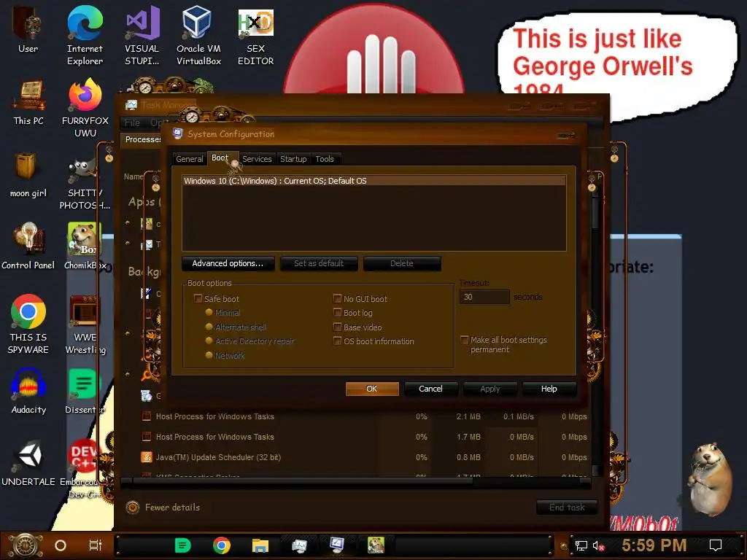Open Audacity desktop shortcut

(28, 391)
